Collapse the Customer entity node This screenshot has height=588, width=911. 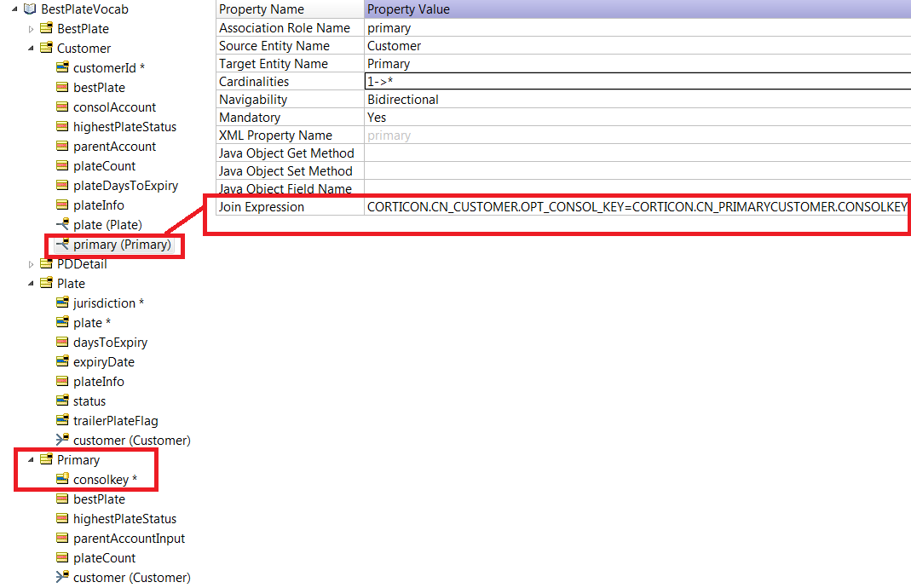click(31, 49)
